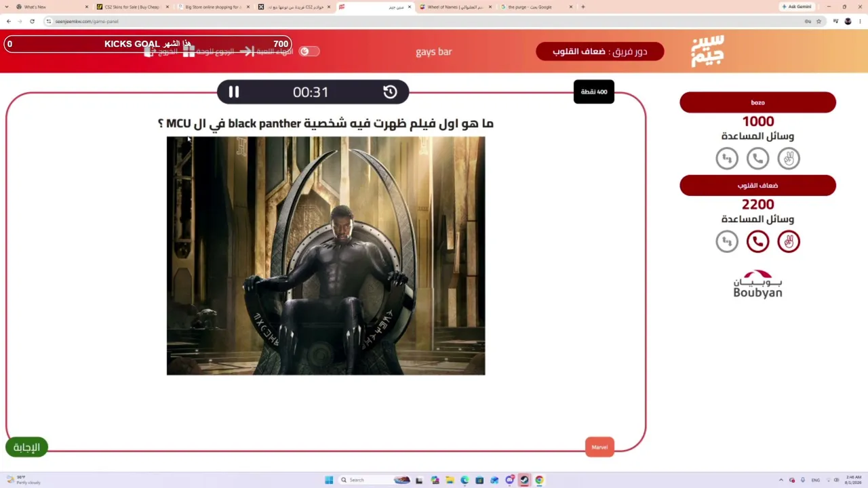The image size is (868, 488).
Task: Click the 00:31 timer display
Action: tap(311, 92)
